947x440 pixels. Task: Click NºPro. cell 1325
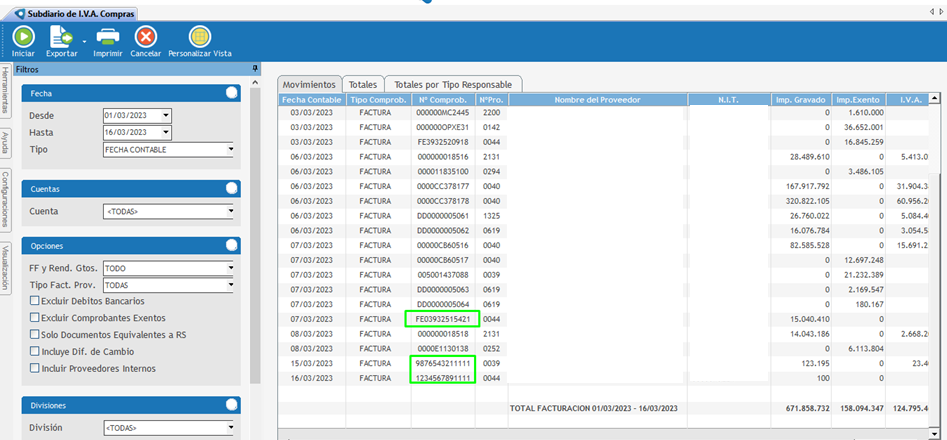coord(492,215)
